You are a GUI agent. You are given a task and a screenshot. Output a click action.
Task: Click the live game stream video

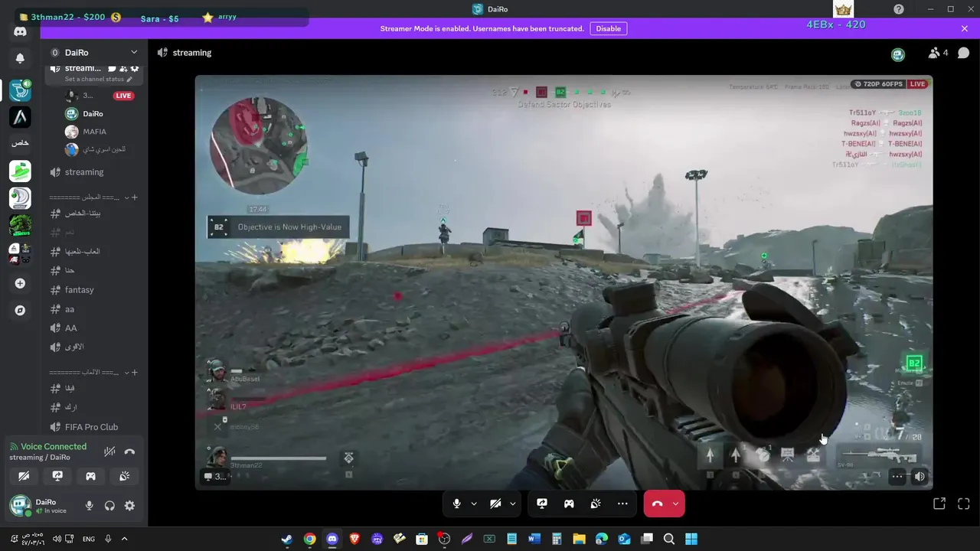(x=563, y=282)
